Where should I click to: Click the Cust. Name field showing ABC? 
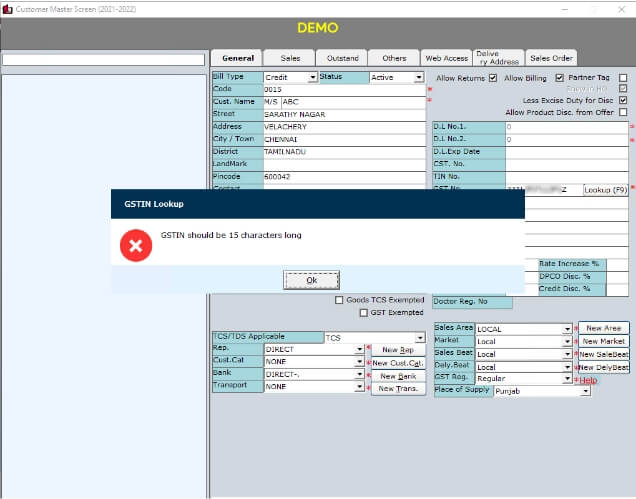pos(353,102)
